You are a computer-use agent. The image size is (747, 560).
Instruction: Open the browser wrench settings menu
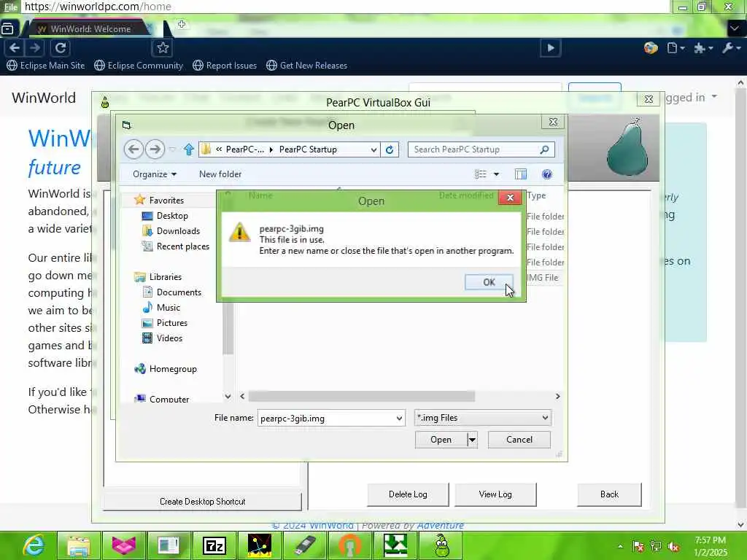click(x=730, y=47)
